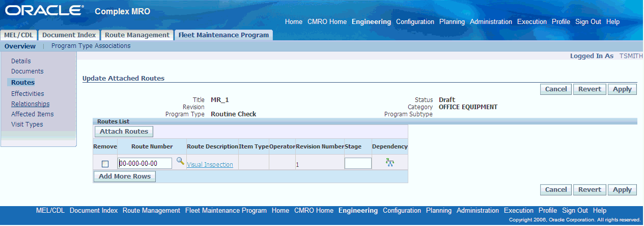Click the Attach Routes button
644x226 pixels.
pos(124,132)
